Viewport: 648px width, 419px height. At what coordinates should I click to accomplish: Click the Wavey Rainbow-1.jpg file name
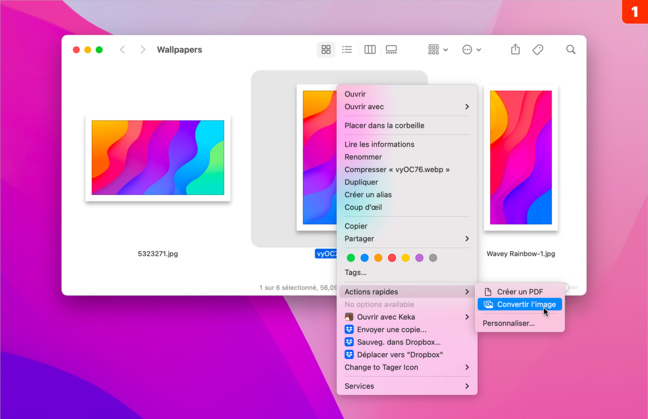coord(521,253)
